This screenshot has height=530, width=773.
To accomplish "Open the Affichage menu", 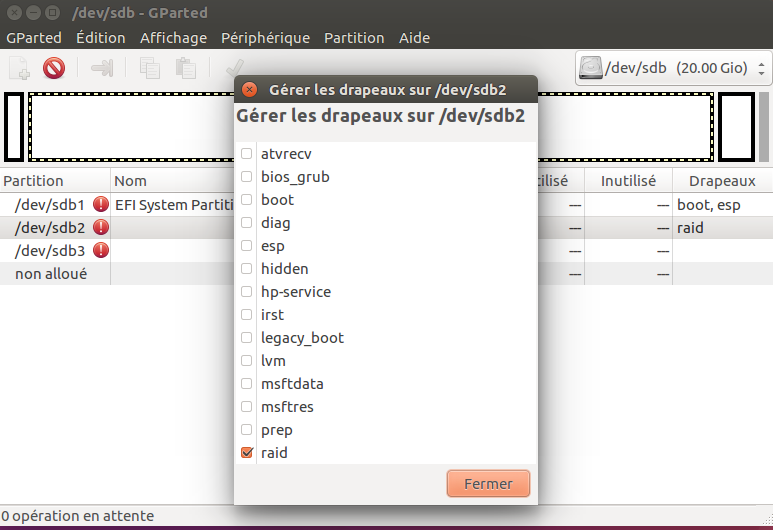I will [173, 38].
